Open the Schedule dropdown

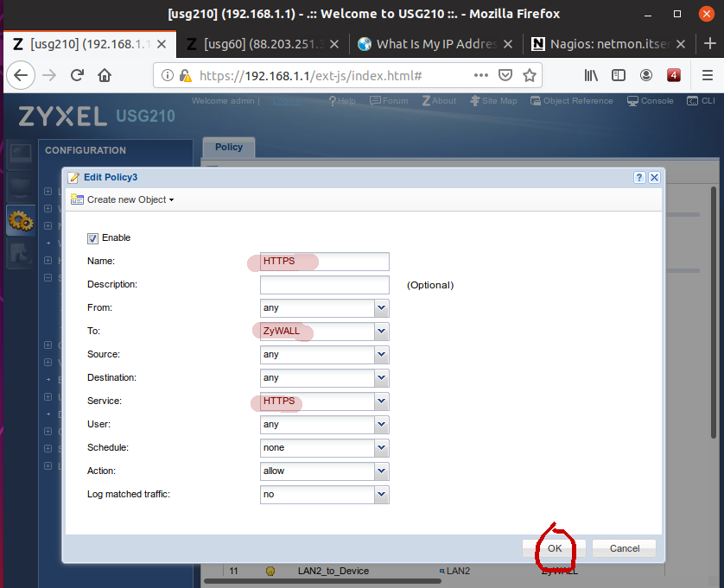pyautogui.click(x=381, y=448)
